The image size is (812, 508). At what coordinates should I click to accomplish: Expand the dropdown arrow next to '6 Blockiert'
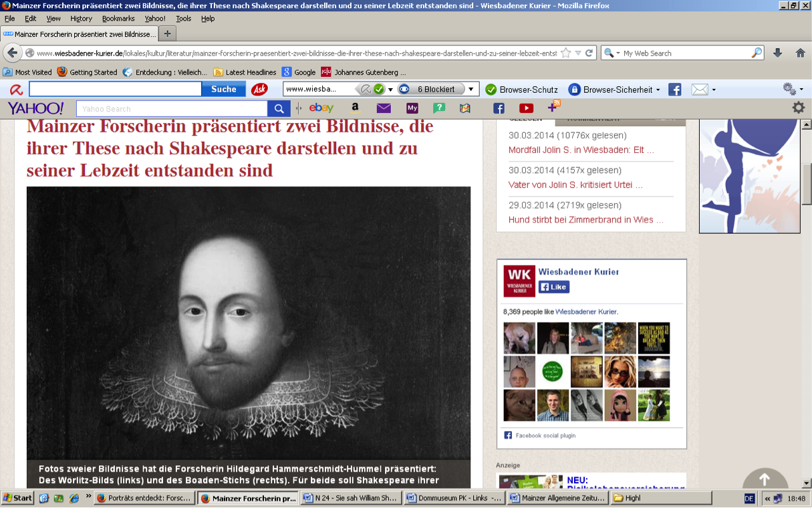point(470,89)
